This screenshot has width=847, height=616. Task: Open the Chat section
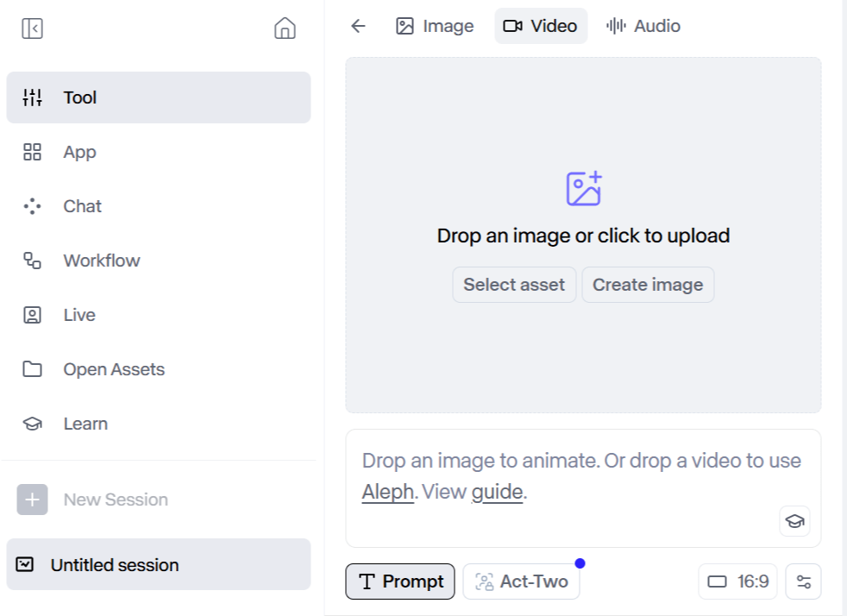click(x=82, y=206)
